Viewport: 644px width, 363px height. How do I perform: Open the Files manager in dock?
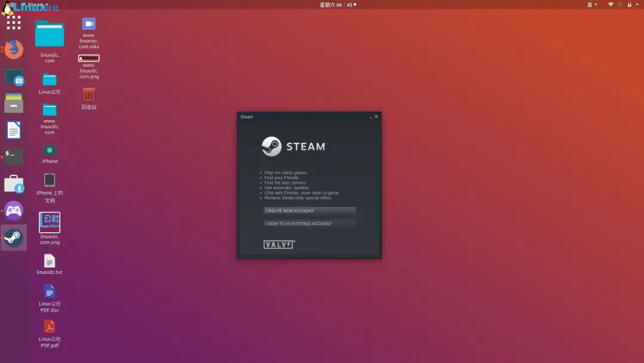pos(14,103)
